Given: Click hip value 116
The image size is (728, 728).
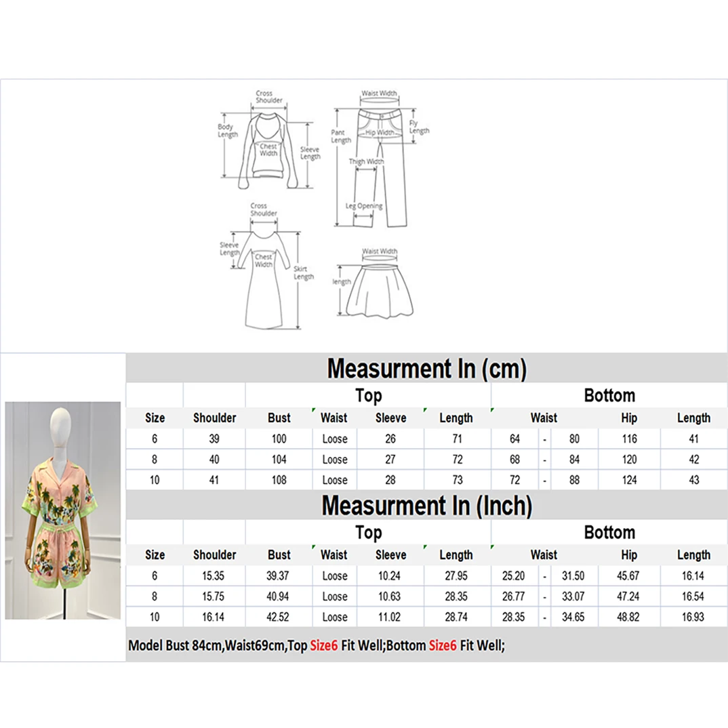Looking at the screenshot, I should 630,439.
